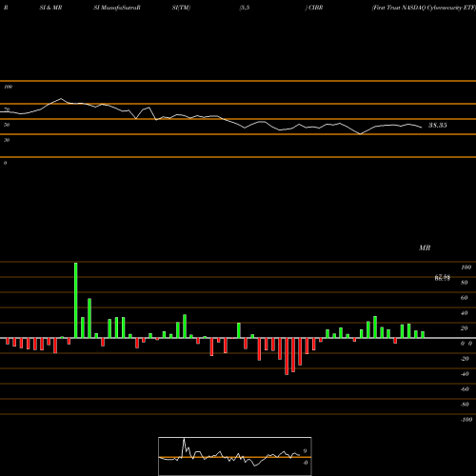476x476 pixels.
Task: Click the MR axis label 60
Action: click(x=465, y=298)
